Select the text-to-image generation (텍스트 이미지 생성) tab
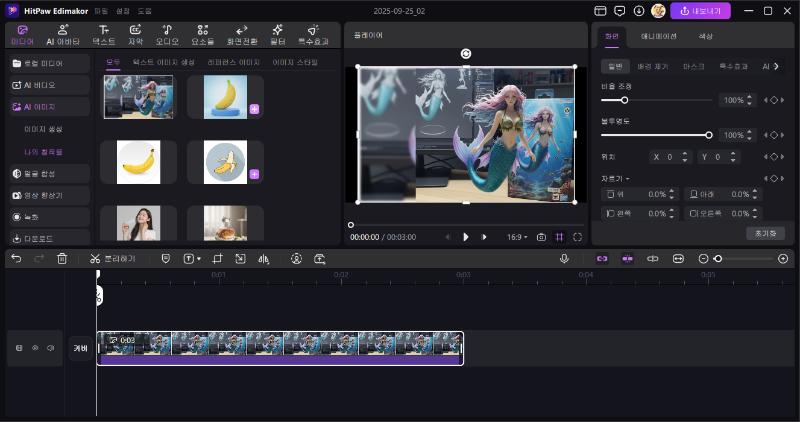The image size is (800, 422). (164, 62)
